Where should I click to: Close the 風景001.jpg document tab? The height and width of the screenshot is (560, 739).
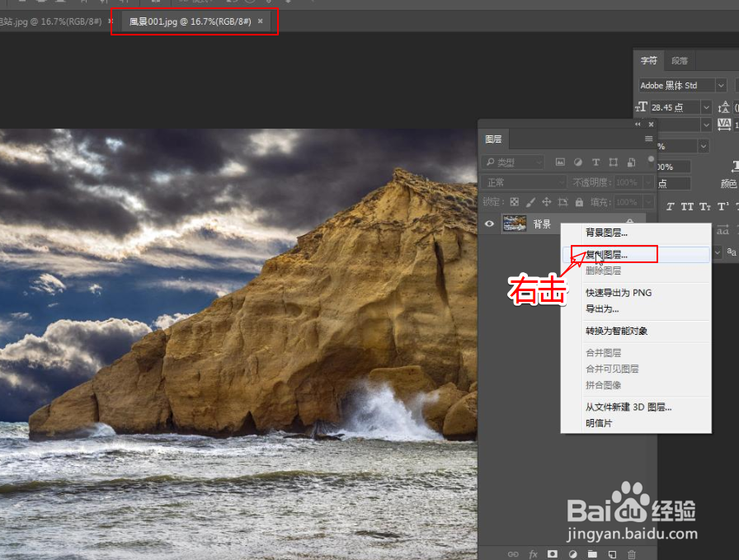click(260, 21)
